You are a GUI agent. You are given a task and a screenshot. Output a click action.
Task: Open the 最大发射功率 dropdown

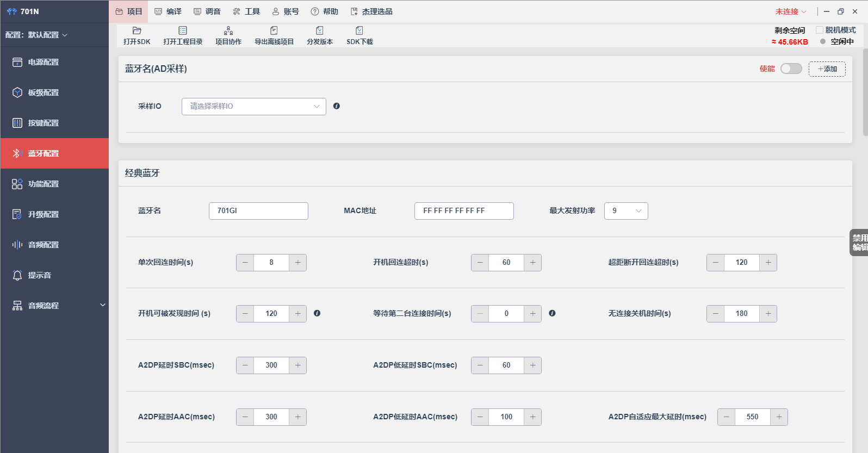[x=626, y=211]
